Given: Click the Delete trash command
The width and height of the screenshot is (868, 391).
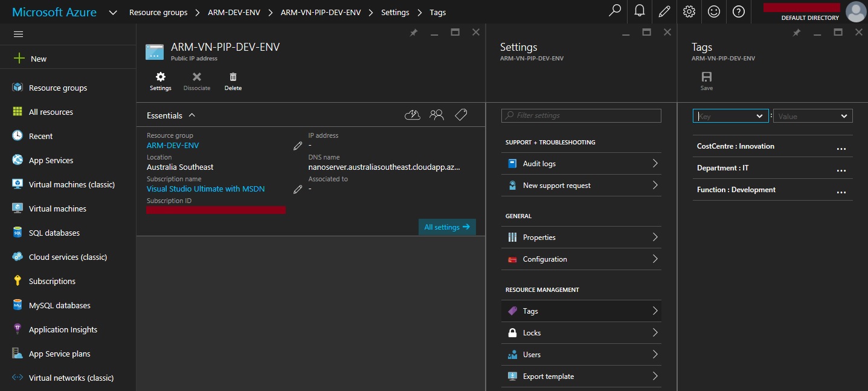Looking at the screenshot, I should [233, 81].
